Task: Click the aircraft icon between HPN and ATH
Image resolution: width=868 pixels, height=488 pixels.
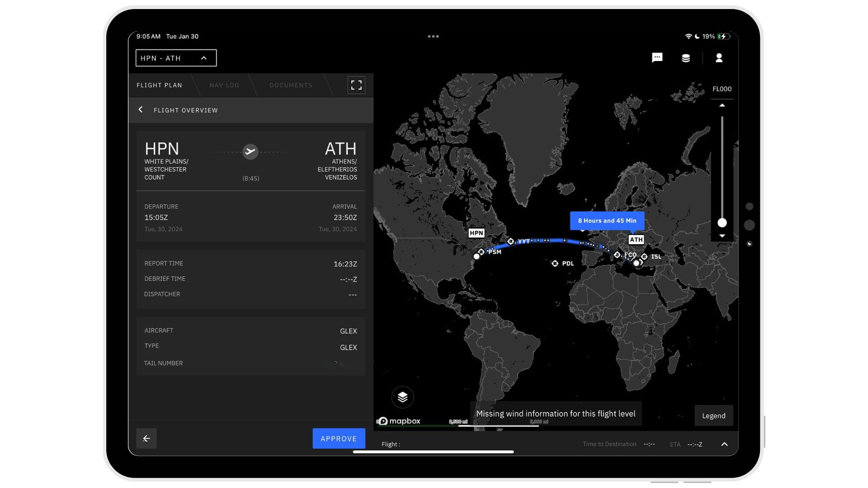Action: pos(250,152)
